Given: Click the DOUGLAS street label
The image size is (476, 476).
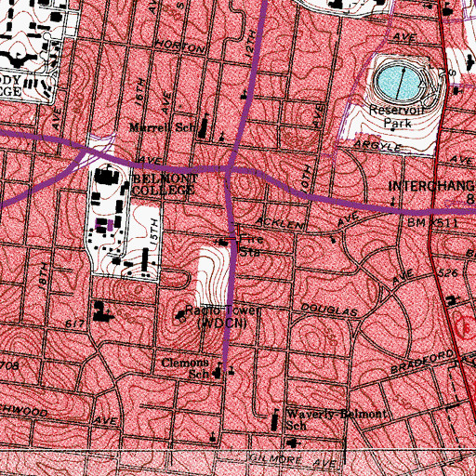Looking at the screenshot, I should (x=329, y=311).
